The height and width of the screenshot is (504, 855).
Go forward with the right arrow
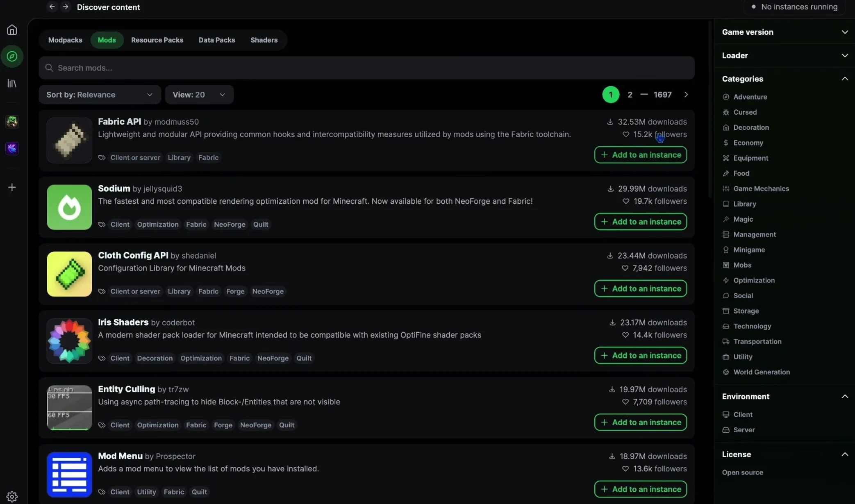(65, 7)
